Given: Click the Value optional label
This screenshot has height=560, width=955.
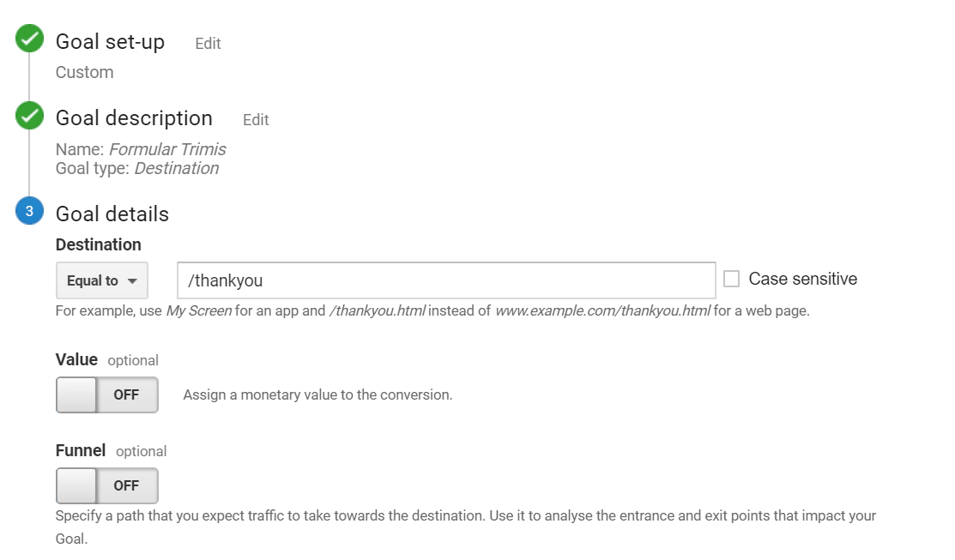Looking at the screenshot, I should click(x=107, y=360).
